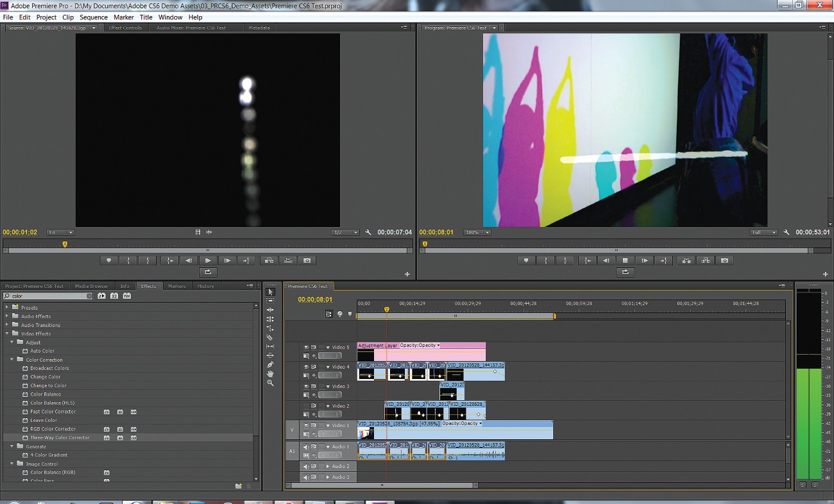Image resolution: width=834 pixels, height=504 pixels.
Task: Open Program monitor settings wrench
Action: point(786,232)
